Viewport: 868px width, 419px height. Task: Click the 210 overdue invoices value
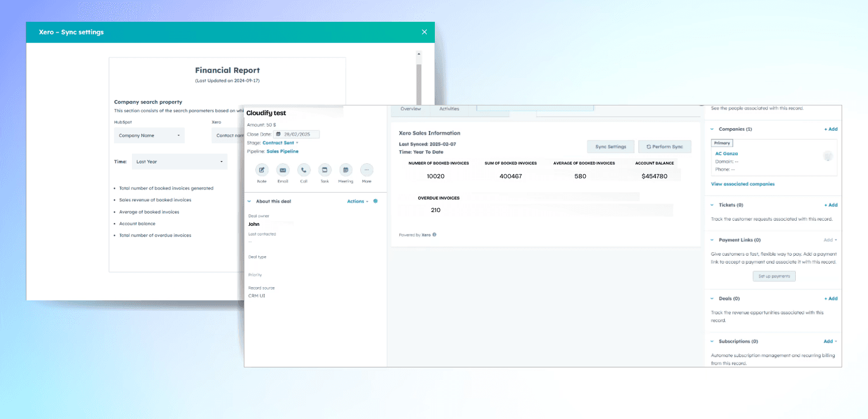tap(435, 210)
